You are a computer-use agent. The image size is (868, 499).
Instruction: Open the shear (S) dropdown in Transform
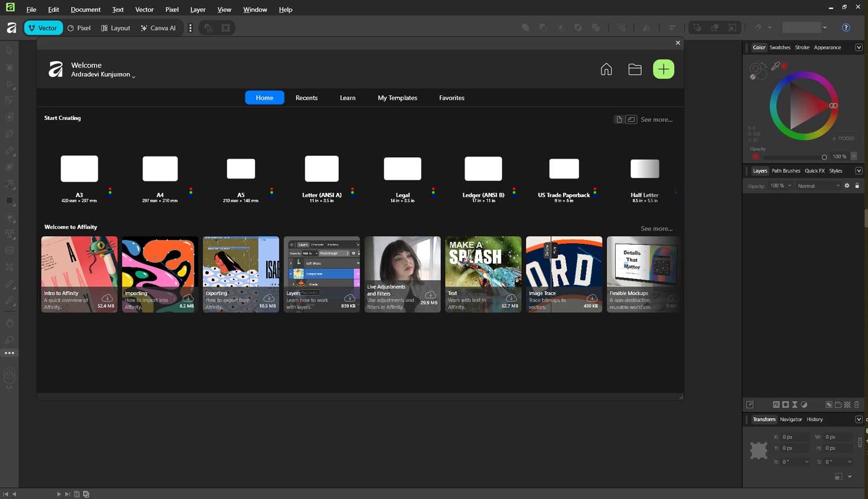pyautogui.click(x=849, y=462)
